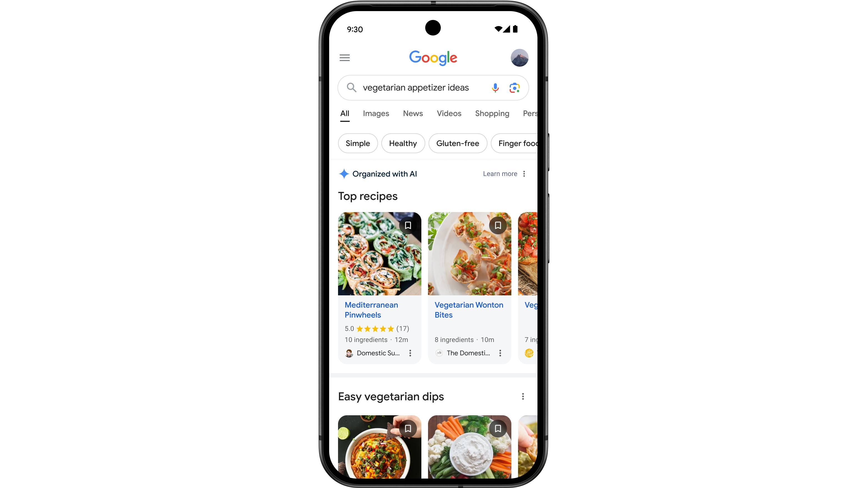Tap the three-dot menu on Mediterranean Pinwheels

point(410,353)
